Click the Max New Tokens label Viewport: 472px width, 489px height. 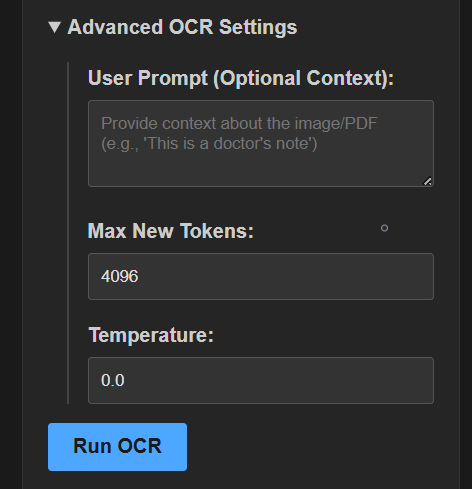(171, 231)
